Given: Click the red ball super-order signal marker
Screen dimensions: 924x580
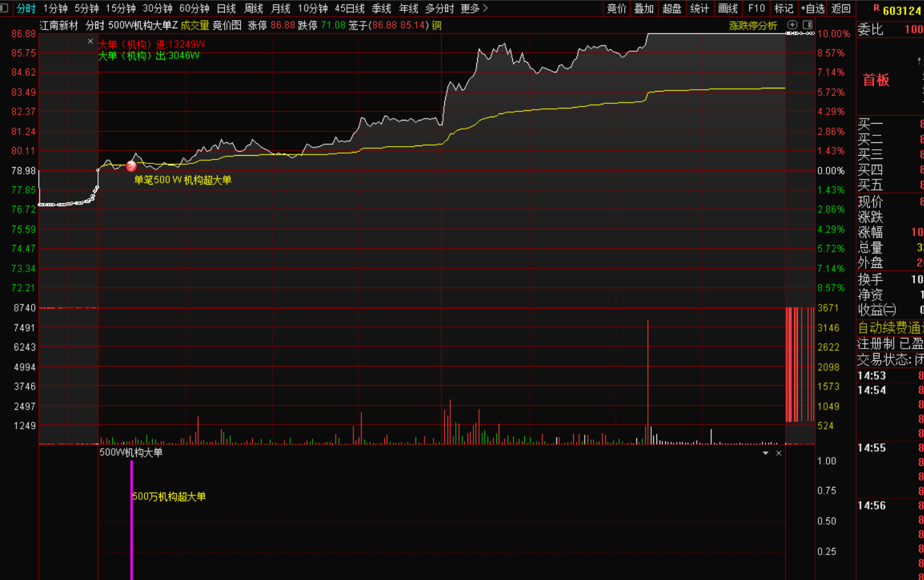Looking at the screenshot, I should [x=131, y=166].
